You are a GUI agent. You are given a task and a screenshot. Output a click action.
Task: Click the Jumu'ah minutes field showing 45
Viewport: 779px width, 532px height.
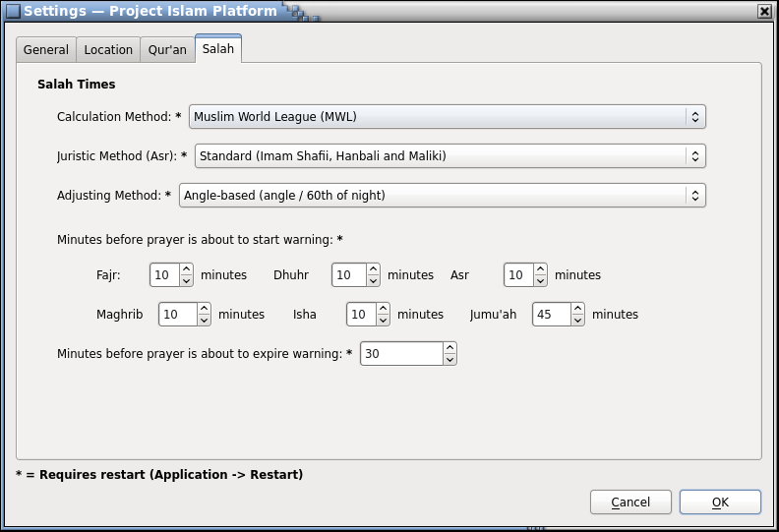pyautogui.click(x=552, y=315)
